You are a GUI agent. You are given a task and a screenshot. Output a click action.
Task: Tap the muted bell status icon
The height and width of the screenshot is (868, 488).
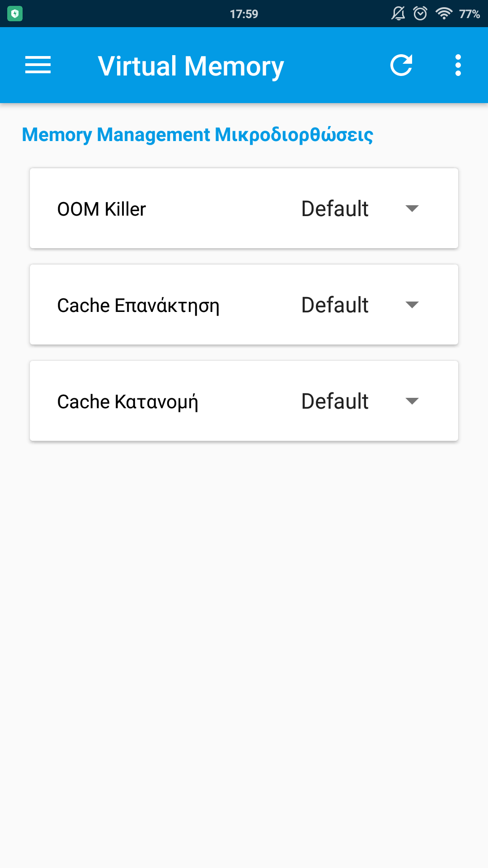pyautogui.click(x=398, y=14)
